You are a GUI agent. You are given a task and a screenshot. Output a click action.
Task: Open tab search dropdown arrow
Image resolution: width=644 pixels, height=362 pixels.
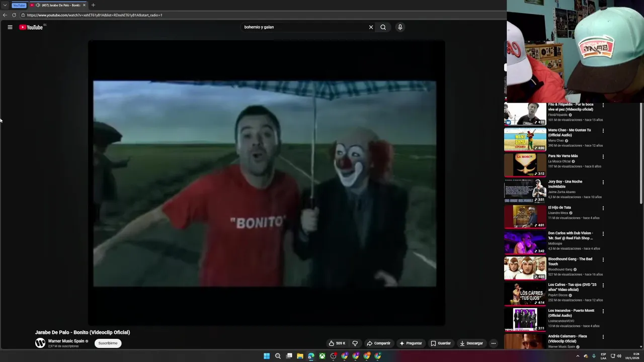pyautogui.click(x=5, y=5)
